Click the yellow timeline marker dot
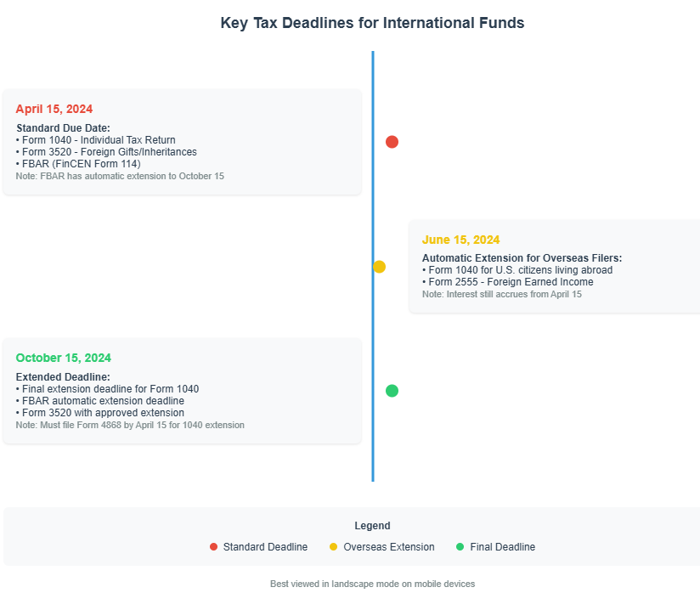 pyautogui.click(x=379, y=267)
